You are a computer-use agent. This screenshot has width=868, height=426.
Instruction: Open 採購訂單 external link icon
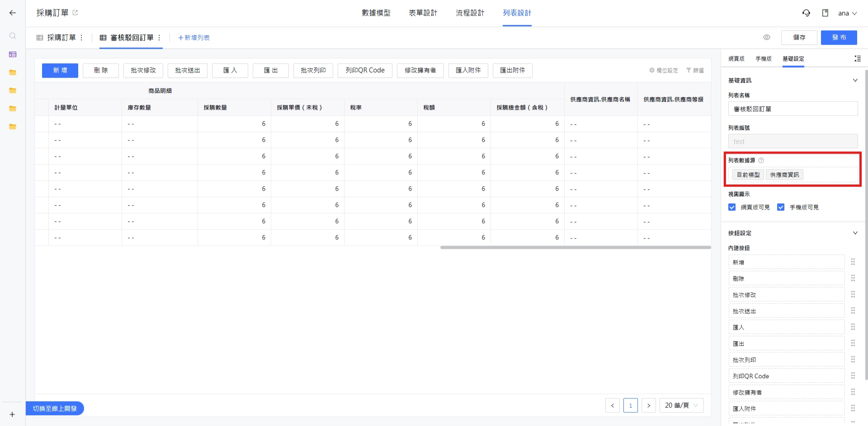pyautogui.click(x=75, y=13)
